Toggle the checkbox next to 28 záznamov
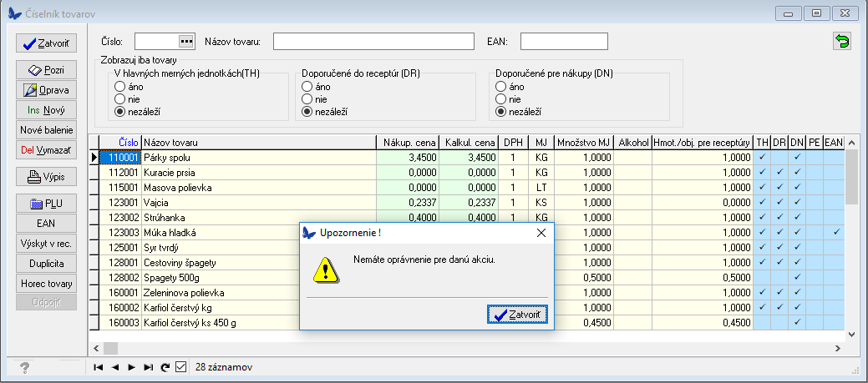This screenshot has width=868, height=383. point(180,367)
